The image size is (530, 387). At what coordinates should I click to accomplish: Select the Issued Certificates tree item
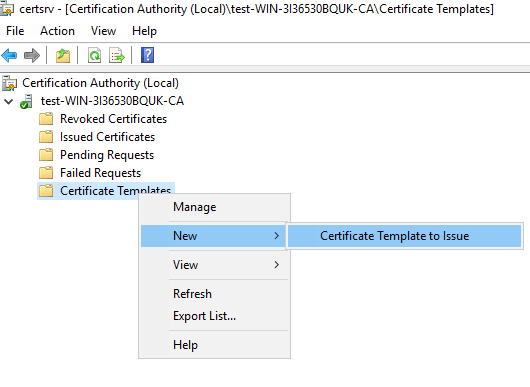coord(107,137)
